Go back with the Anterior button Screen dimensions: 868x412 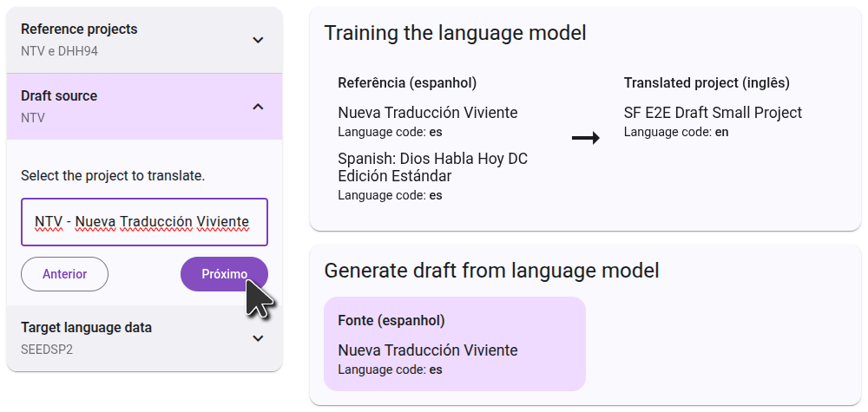[x=65, y=274]
